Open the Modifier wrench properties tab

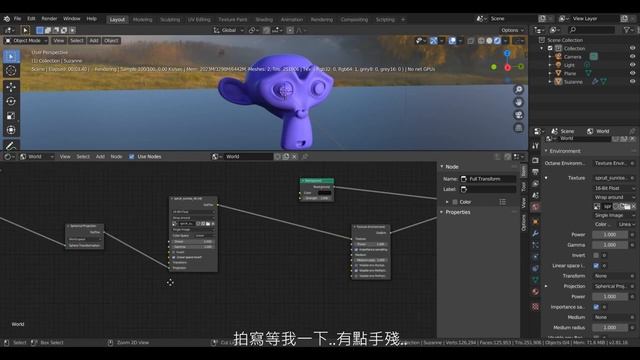tap(535, 233)
